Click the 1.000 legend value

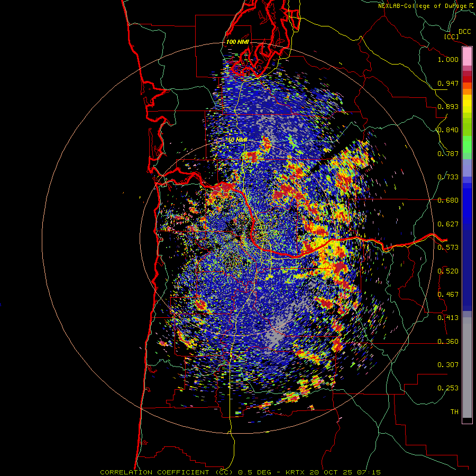tap(448, 59)
